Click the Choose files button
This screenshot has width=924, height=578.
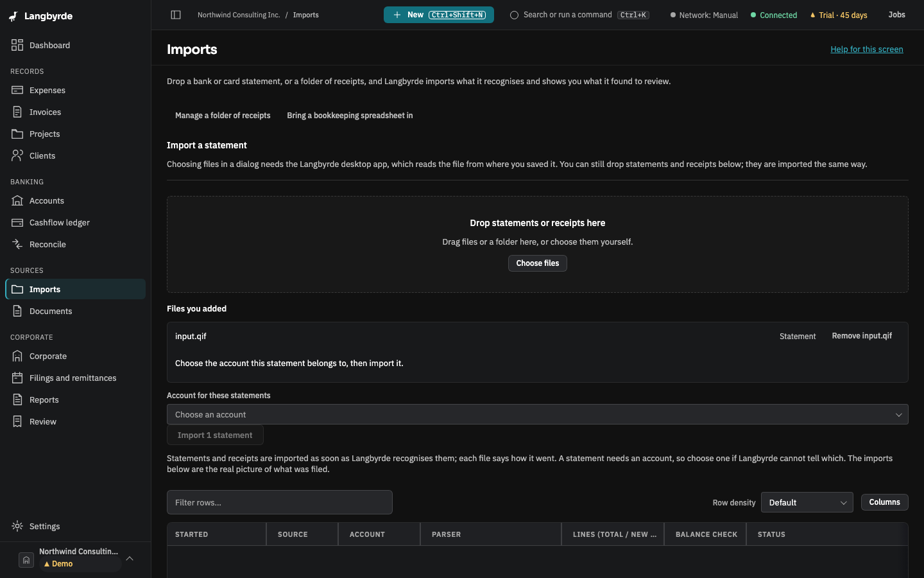pos(538,263)
